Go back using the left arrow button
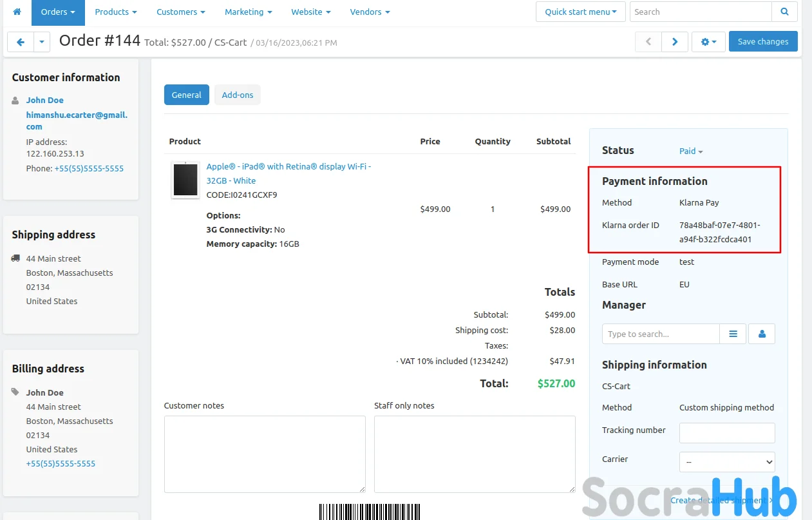812x520 pixels. click(20, 42)
